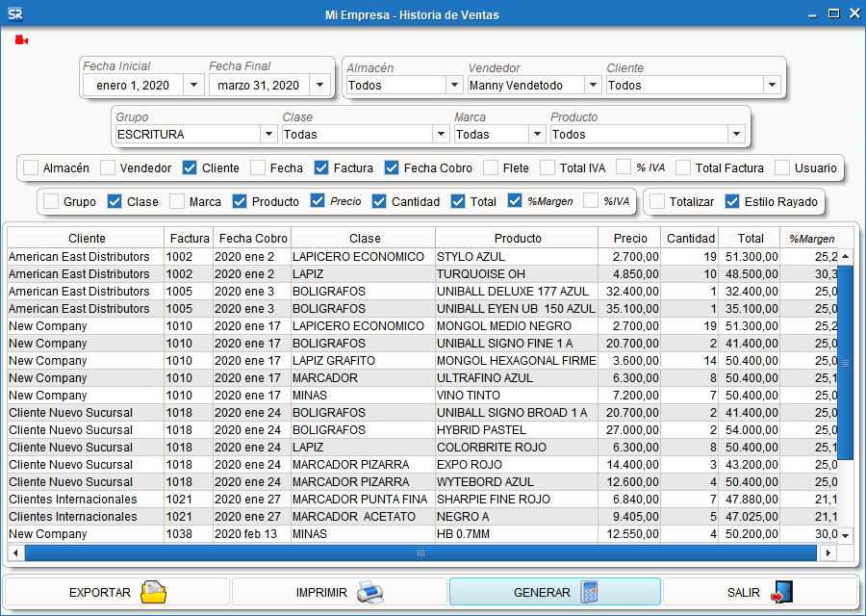Image resolution: width=866 pixels, height=616 pixels.
Task: Click the VINO TINTO product cell
Action: tap(517, 395)
